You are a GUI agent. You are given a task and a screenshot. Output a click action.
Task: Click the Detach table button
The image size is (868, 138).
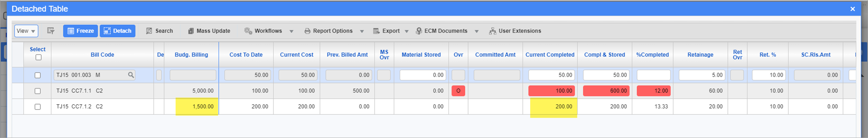point(118,31)
